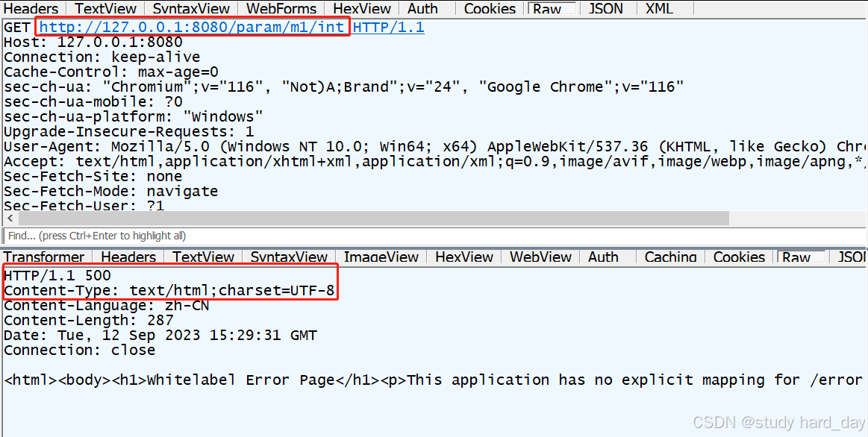Switch to request Auth tab
The height and width of the screenshot is (437, 868).
point(422,9)
